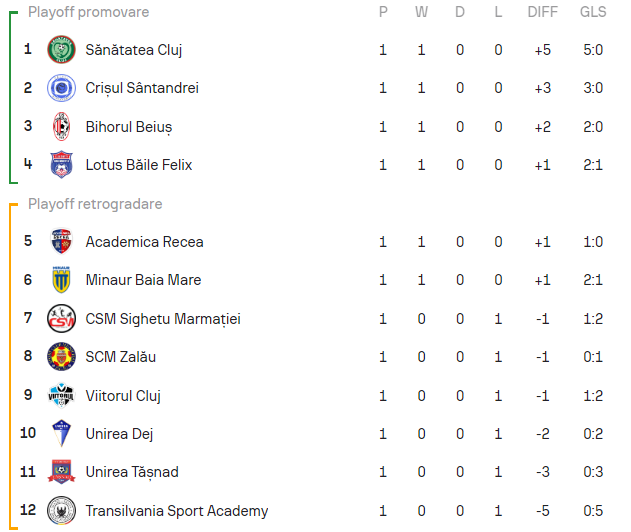631x532 pixels.
Task: Select the Unirea Dej team name
Action: coord(119,434)
